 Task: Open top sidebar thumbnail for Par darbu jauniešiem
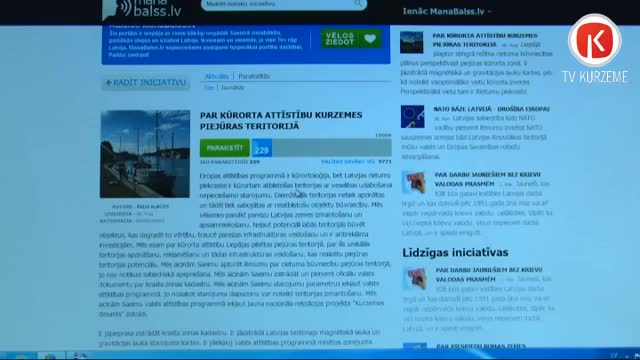pyautogui.click(x=413, y=182)
